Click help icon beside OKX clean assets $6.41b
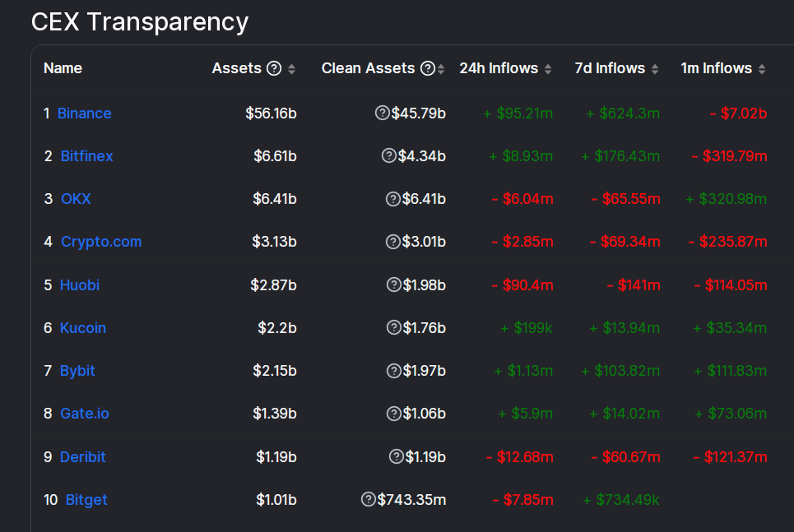 [x=393, y=199]
